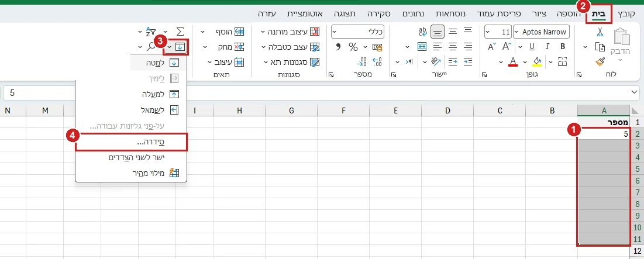This screenshot has width=644, height=259.
Task: Click the AutoSum sigma icon
Action: click(x=180, y=32)
